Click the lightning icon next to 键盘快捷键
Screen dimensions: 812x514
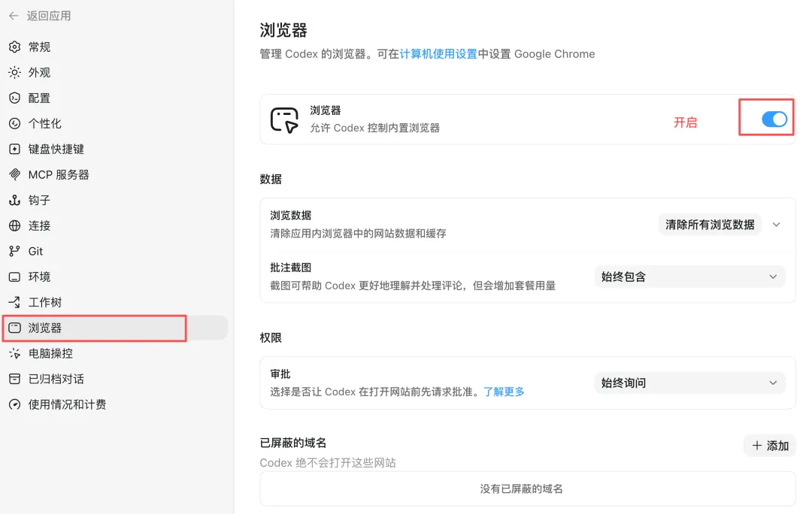point(14,149)
